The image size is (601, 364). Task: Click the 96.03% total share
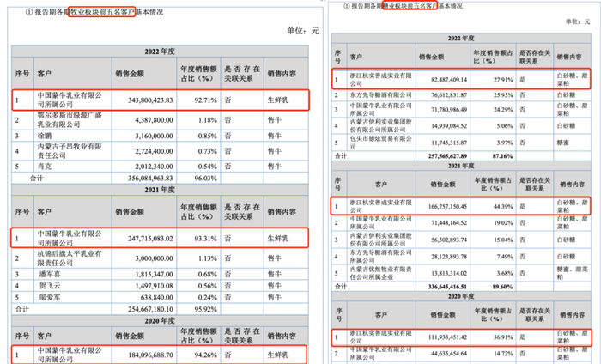tap(205, 179)
